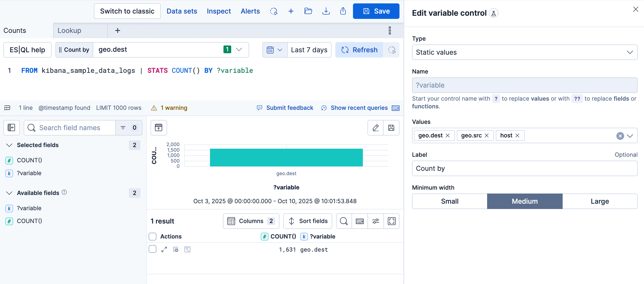Switch to the Lookup tab

(x=69, y=30)
